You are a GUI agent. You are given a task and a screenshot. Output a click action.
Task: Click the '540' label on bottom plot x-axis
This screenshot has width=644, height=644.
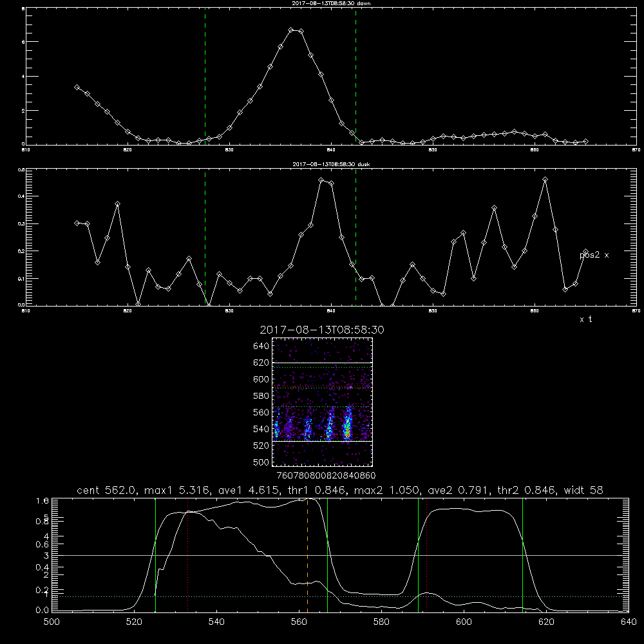tap(216, 622)
